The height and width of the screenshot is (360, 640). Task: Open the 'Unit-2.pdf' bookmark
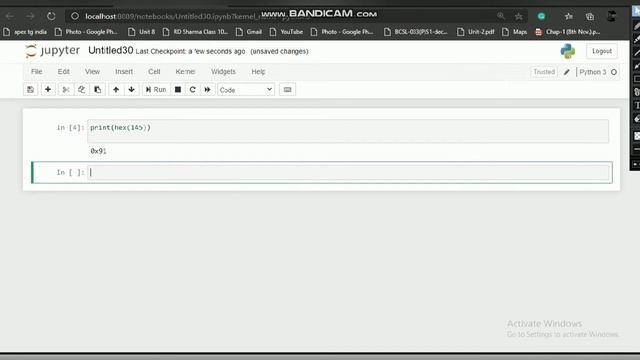(x=476, y=32)
